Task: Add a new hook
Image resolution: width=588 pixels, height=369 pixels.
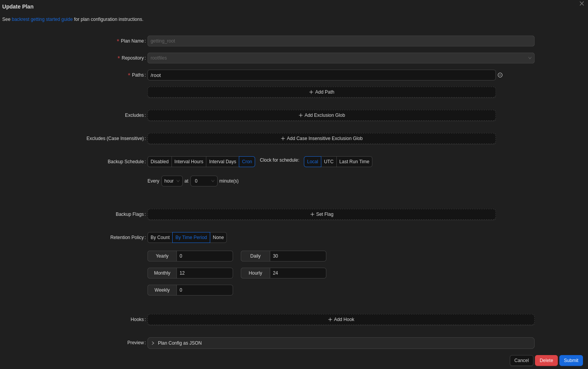Action: [341, 319]
